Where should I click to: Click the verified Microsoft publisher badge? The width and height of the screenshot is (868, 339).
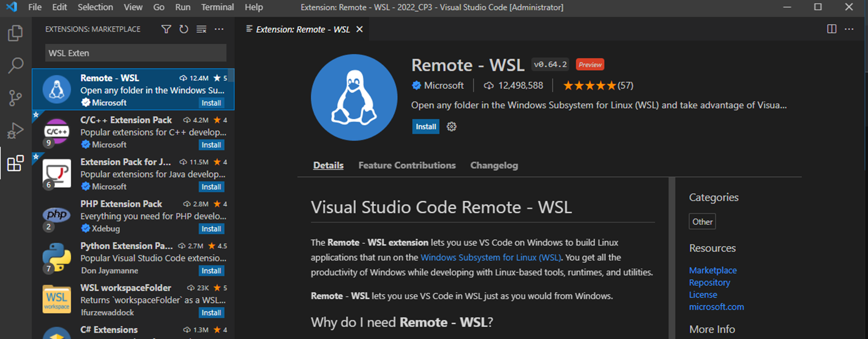pyautogui.click(x=416, y=86)
